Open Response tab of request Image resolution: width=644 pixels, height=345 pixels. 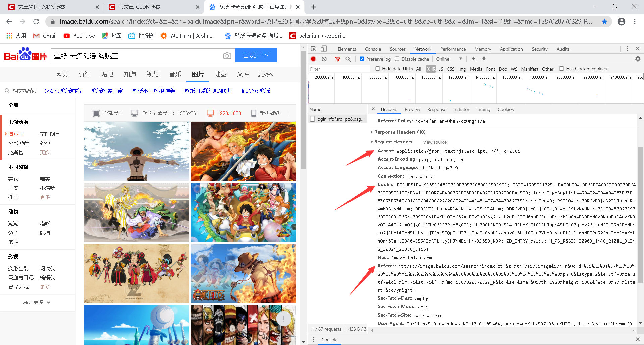tap(436, 109)
